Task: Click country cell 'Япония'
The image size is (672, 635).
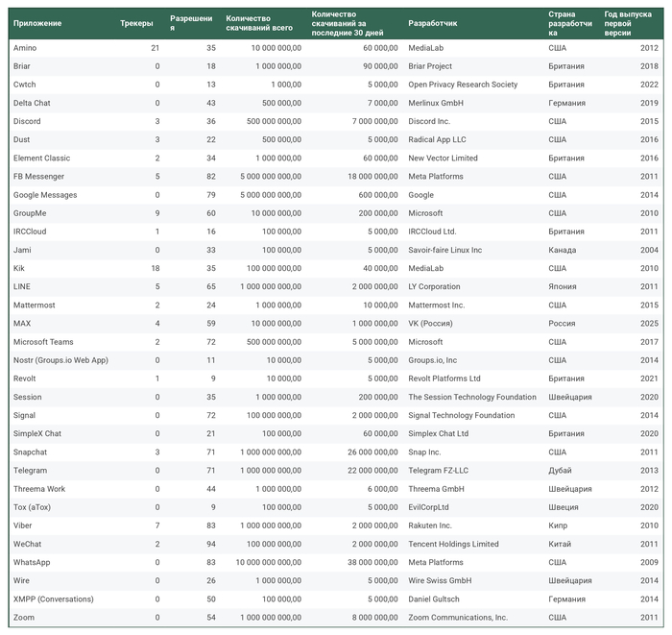Action: pos(563,287)
